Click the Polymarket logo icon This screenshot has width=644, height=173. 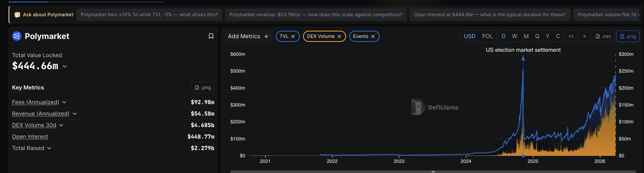pyautogui.click(x=17, y=36)
